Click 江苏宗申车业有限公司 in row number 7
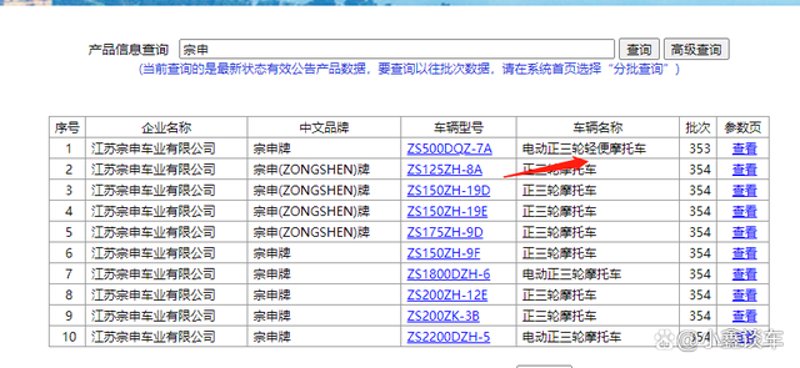This screenshot has height=368, width=800. point(153,274)
